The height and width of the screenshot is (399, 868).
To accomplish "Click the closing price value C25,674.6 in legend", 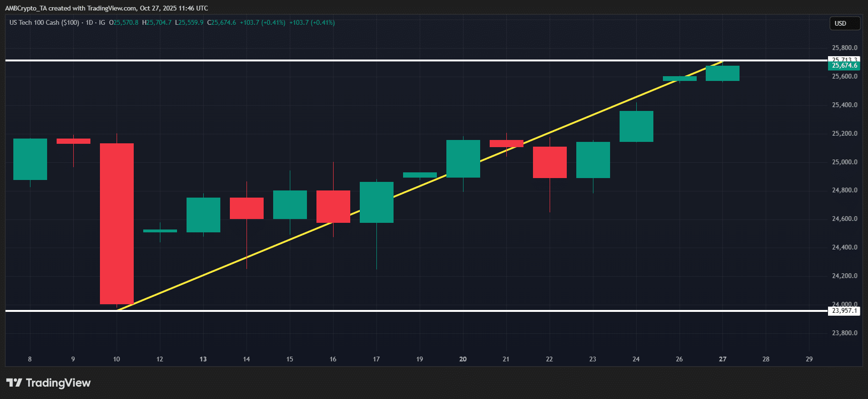I will [222, 22].
